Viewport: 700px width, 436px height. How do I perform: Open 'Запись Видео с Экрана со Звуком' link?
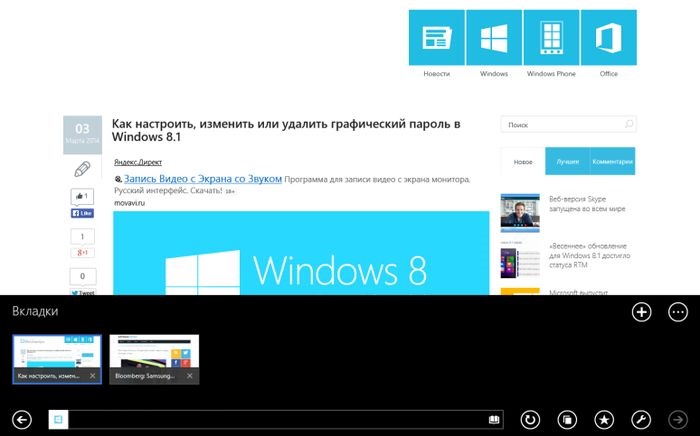tap(203, 179)
